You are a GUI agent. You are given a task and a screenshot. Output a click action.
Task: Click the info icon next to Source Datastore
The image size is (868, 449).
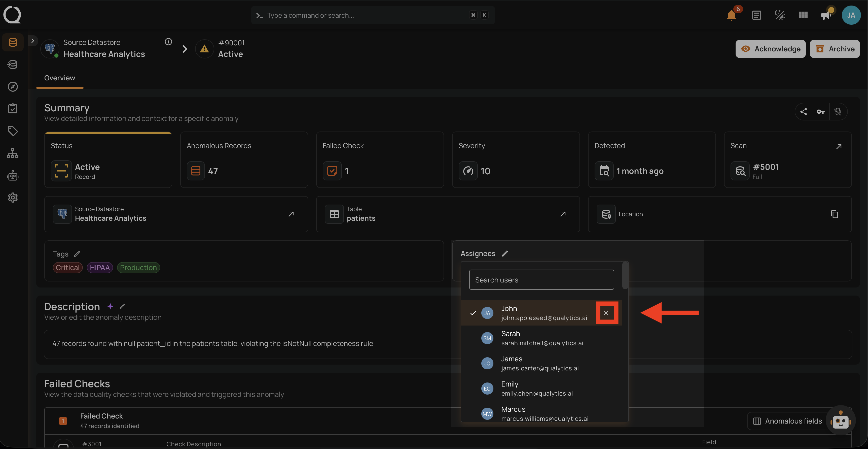point(168,42)
